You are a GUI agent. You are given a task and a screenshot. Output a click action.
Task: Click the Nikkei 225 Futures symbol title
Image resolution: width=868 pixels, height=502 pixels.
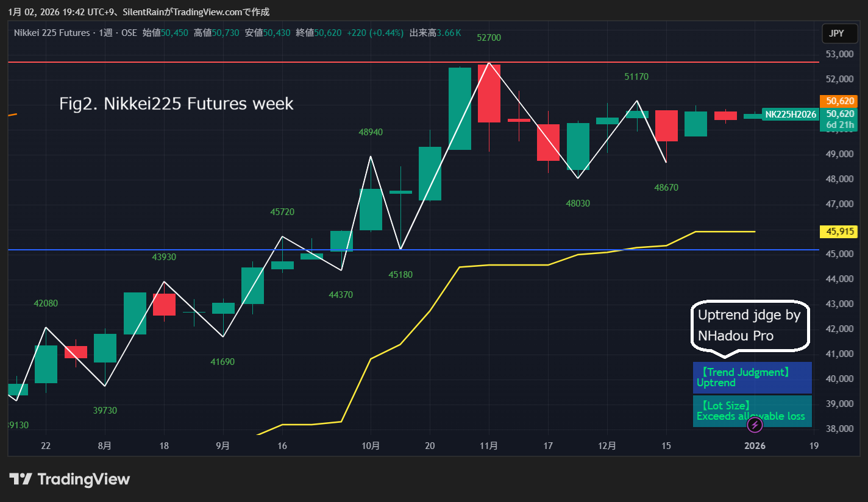click(52, 33)
